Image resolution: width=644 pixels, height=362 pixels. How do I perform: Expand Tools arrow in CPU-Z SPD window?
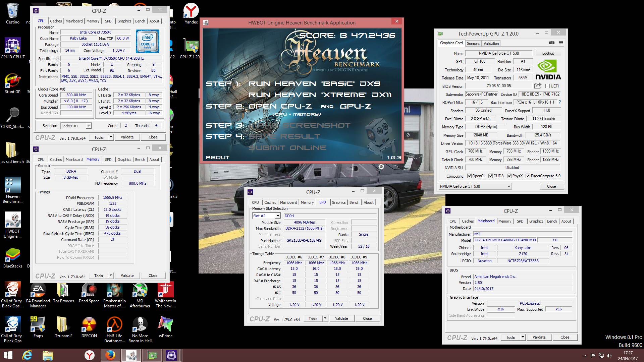click(x=325, y=318)
